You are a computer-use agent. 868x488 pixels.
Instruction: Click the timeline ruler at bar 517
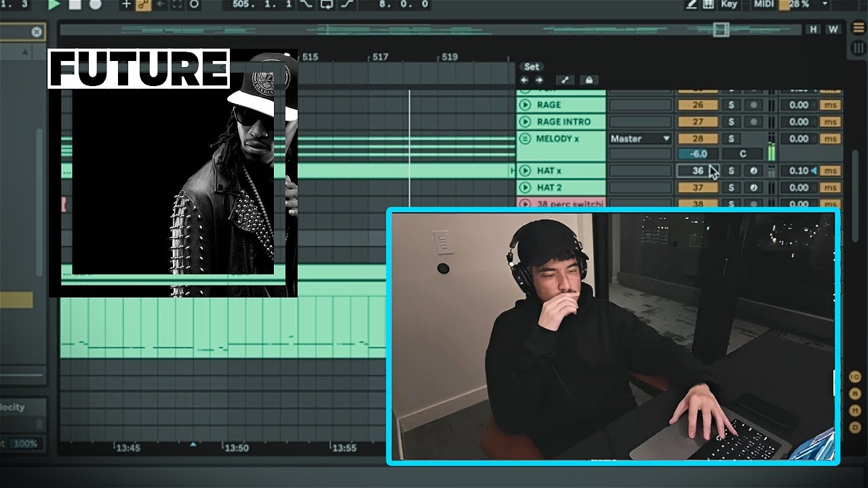coord(380,57)
